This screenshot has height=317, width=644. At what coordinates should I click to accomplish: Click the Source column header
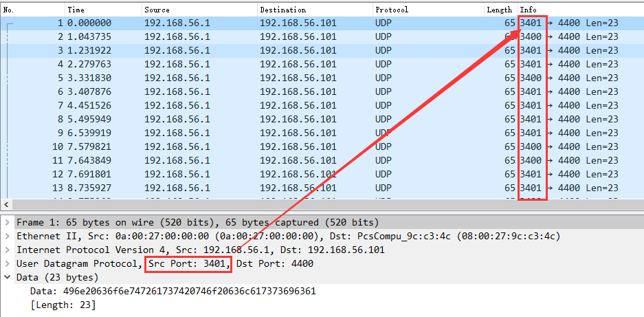click(x=199, y=10)
